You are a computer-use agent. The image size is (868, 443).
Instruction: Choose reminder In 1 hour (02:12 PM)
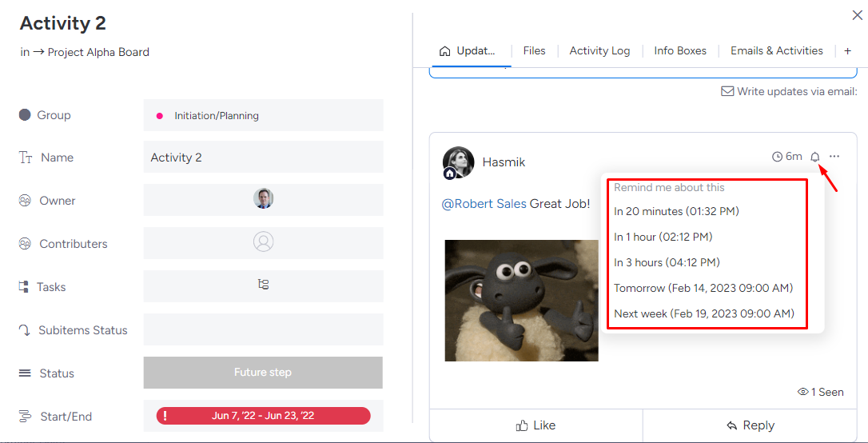click(x=663, y=237)
